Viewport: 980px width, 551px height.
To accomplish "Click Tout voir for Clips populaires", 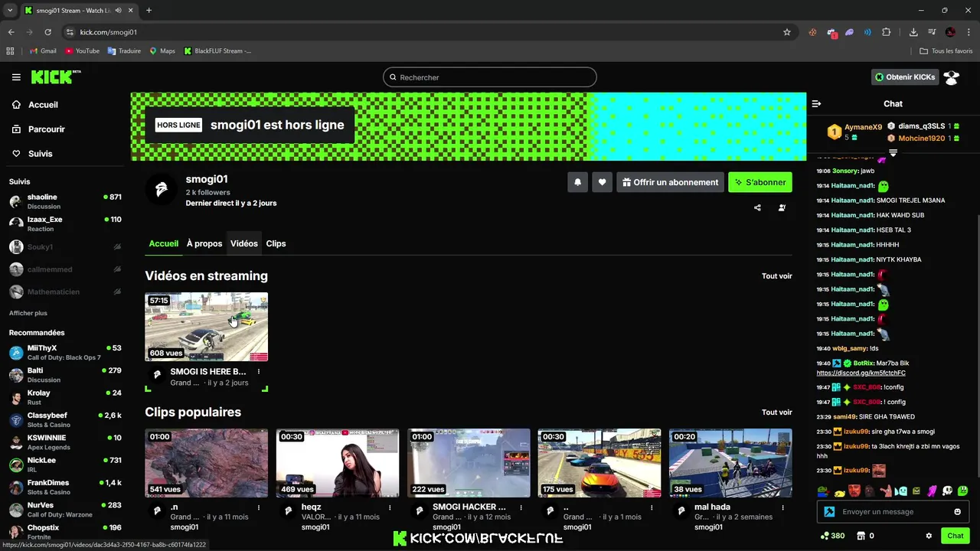I will pos(776,412).
